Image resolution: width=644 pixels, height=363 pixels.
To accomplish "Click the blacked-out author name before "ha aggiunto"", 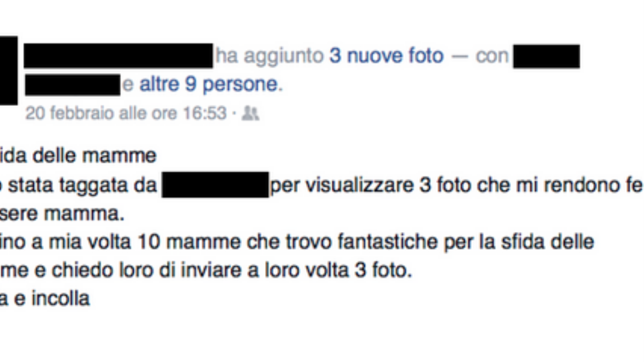I will point(119,56).
